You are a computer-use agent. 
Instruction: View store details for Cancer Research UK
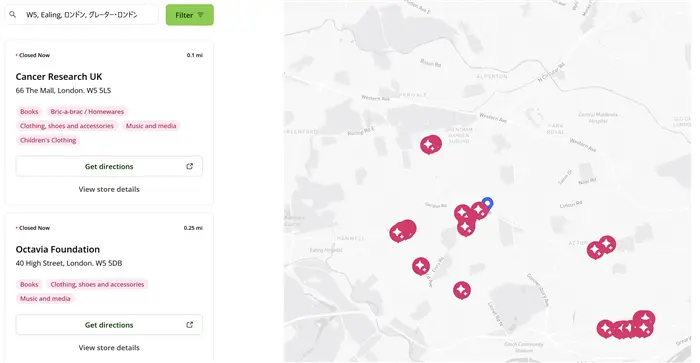click(x=109, y=189)
